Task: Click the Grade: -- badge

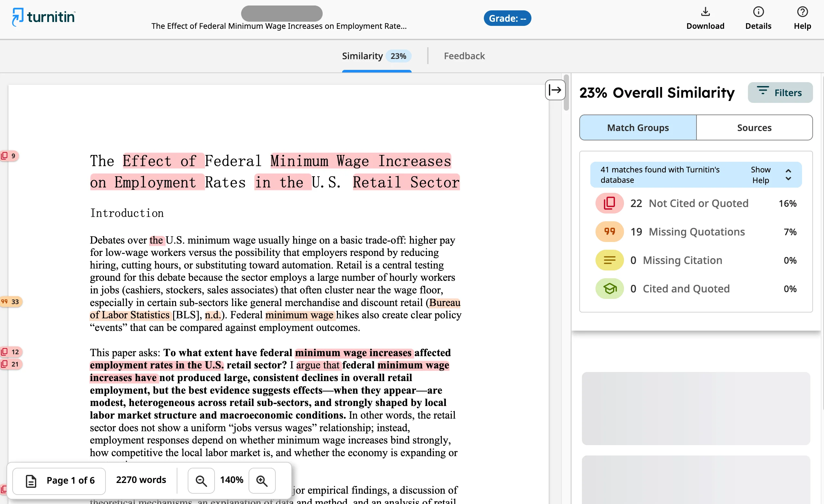Action: 507,18
